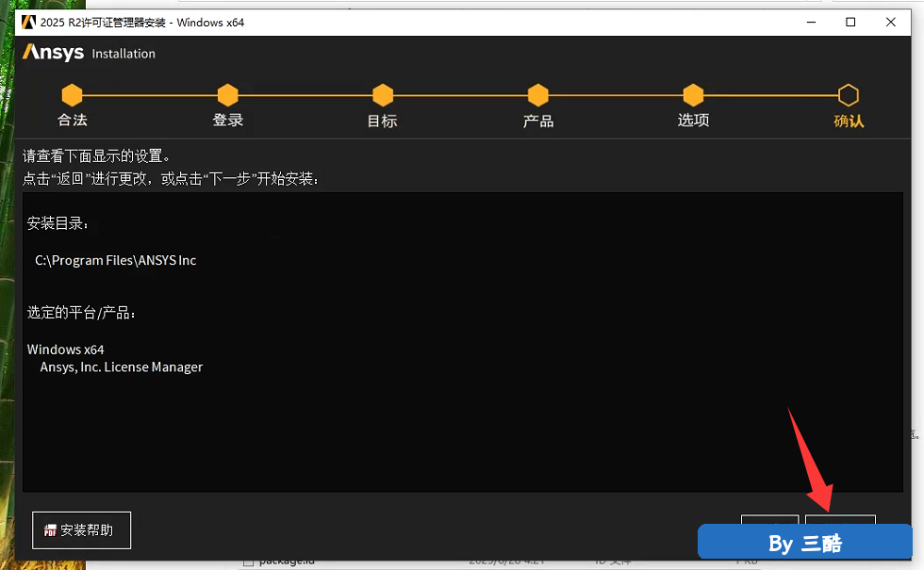Select the outlined hexagon marker above 确认

point(849,95)
